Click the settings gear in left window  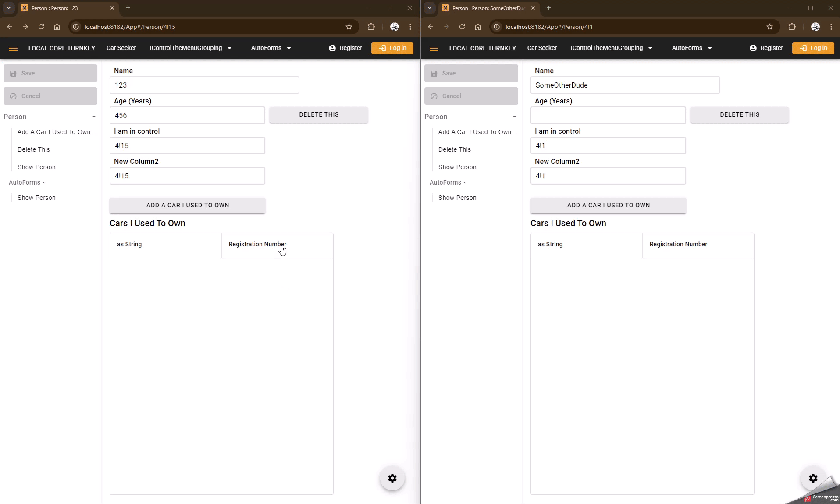click(x=392, y=478)
